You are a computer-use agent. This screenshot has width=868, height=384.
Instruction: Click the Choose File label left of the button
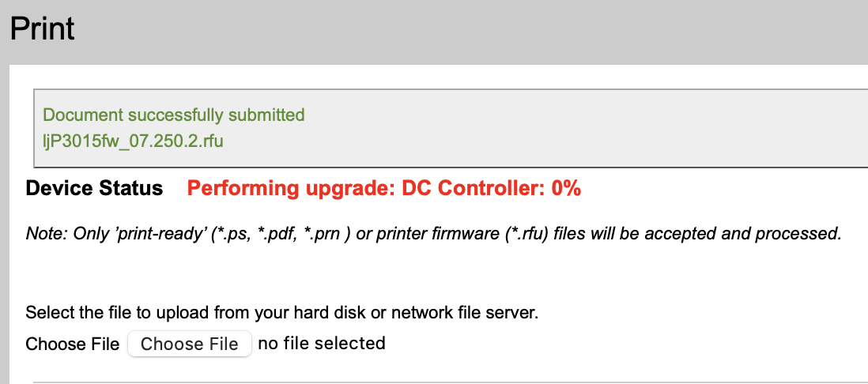(72, 344)
